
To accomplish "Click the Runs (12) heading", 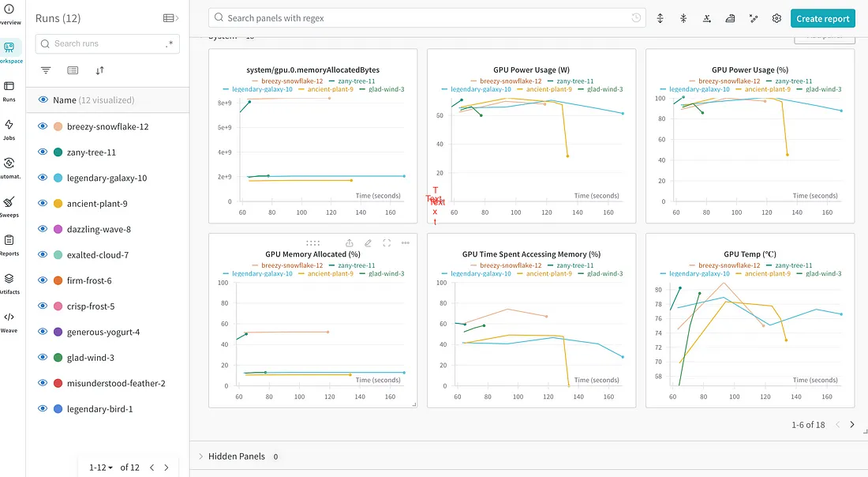I will (x=58, y=18).
